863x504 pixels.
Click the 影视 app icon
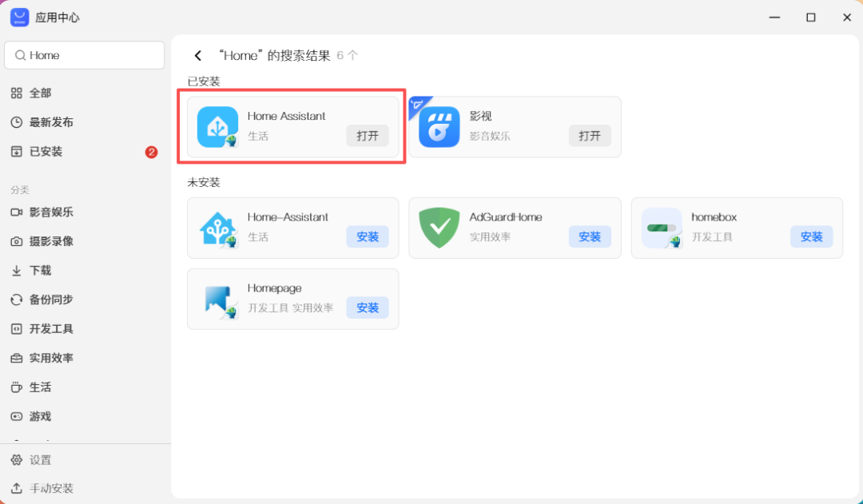coord(439,127)
